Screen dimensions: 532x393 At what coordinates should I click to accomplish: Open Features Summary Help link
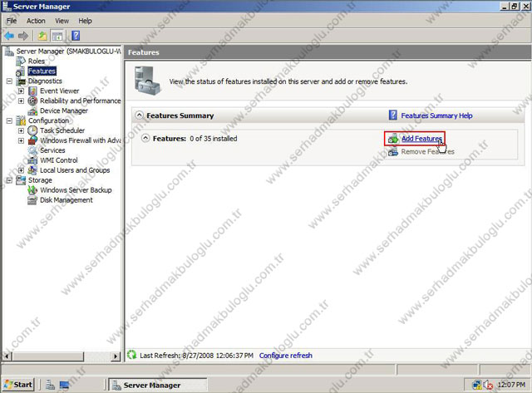pos(436,115)
